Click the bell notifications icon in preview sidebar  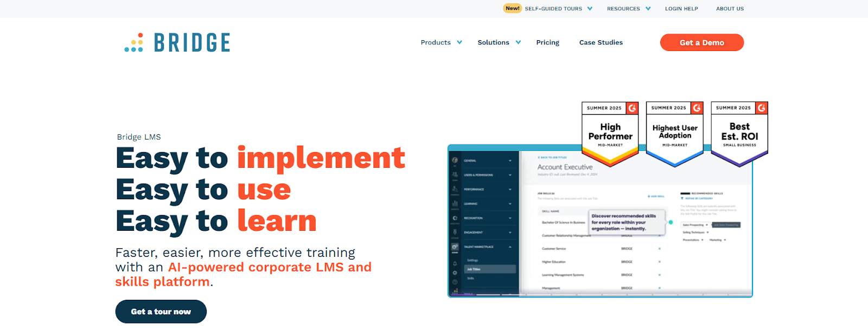point(455,263)
